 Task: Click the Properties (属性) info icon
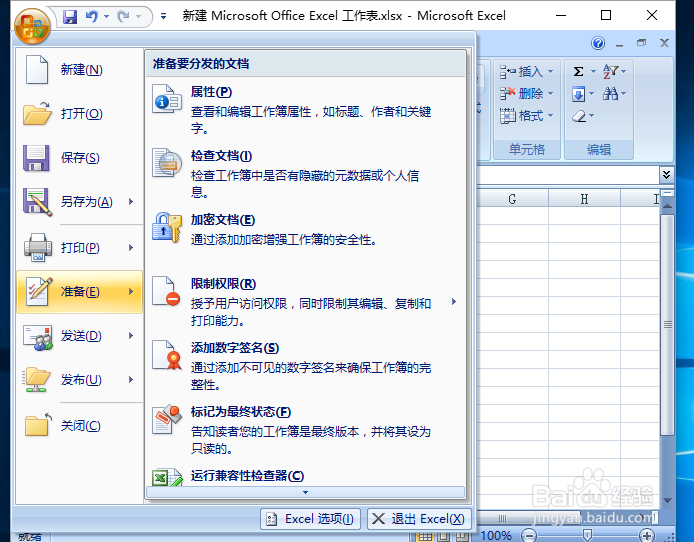coord(167,99)
